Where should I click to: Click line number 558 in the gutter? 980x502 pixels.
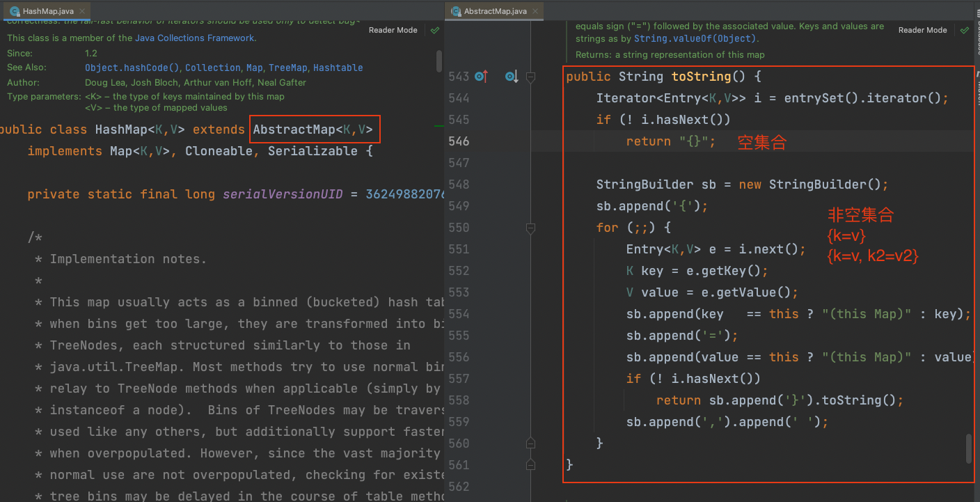459,400
